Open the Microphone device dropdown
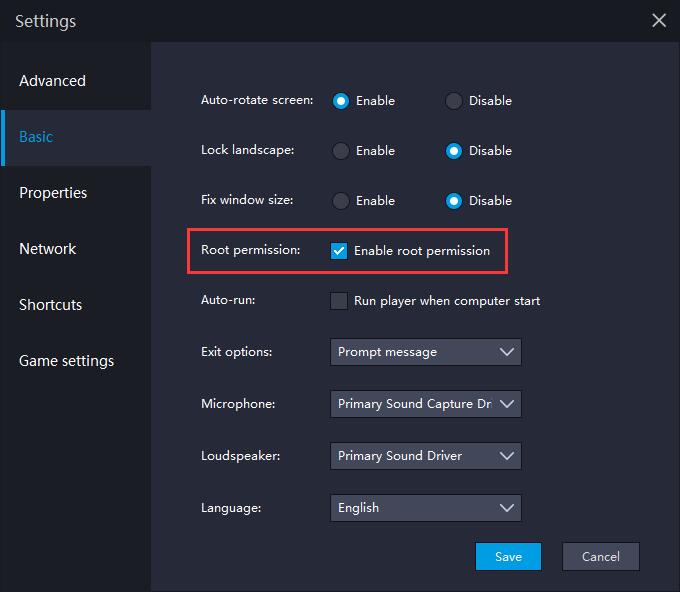Screen dimensions: 680x592 425,404
